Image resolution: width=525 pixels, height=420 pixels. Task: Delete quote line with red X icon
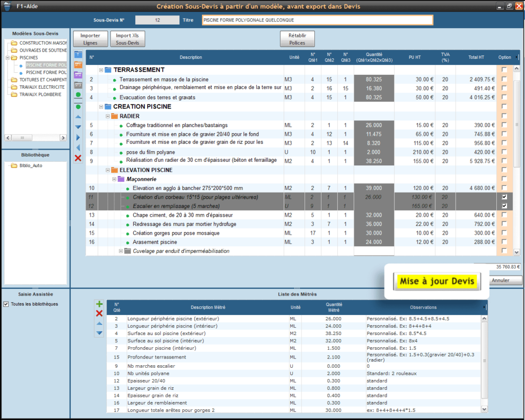click(78, 158)
